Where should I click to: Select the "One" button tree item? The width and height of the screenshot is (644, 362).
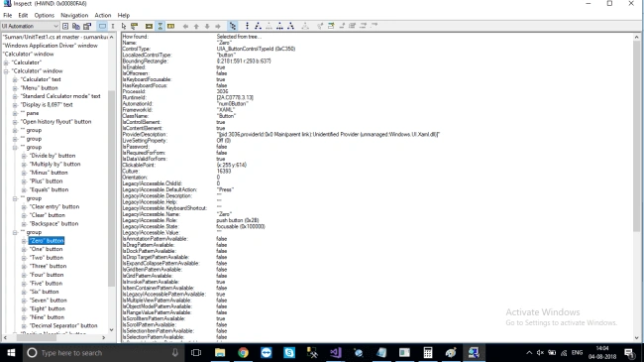tap(46, 249)
